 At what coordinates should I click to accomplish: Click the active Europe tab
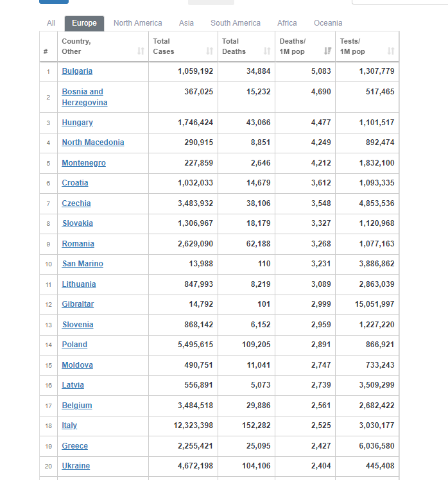[x=84, y=23]
